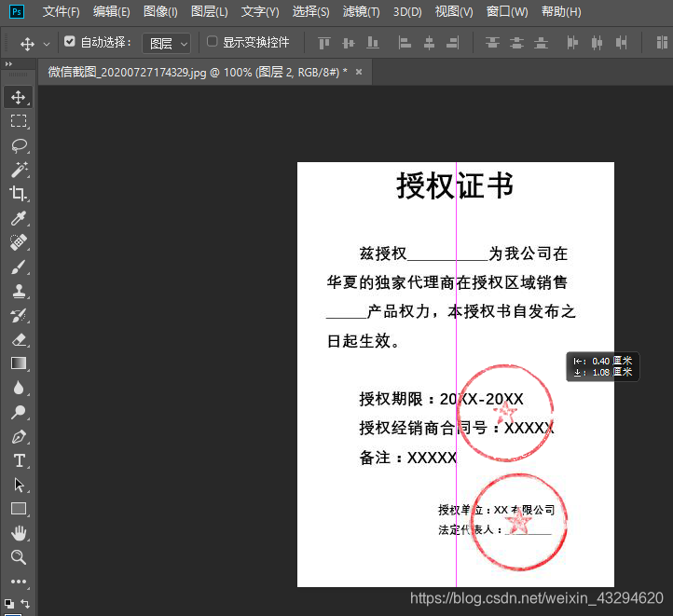Close the 微信截图 document tab
The height and width of the screenshot is (616, 673).
tap(359, 72)
